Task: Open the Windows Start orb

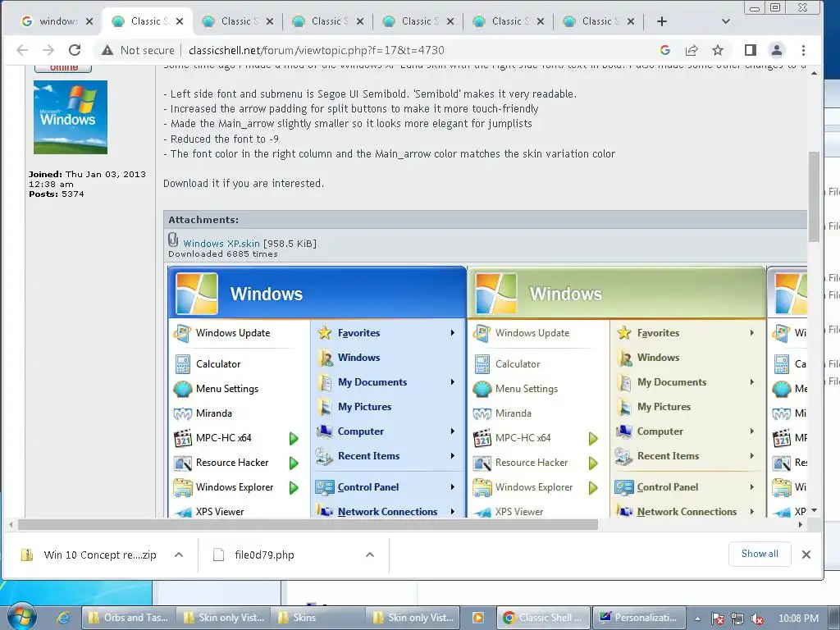Action: click(22, 617)
